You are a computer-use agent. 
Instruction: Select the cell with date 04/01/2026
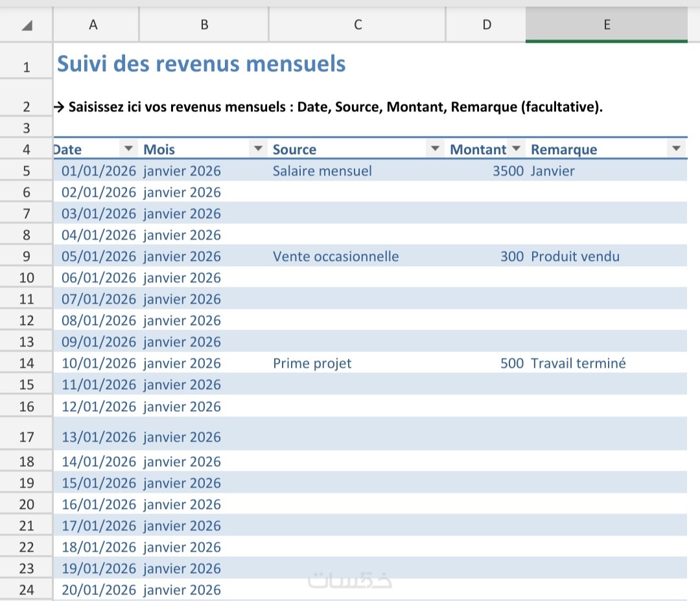[96, 234]
